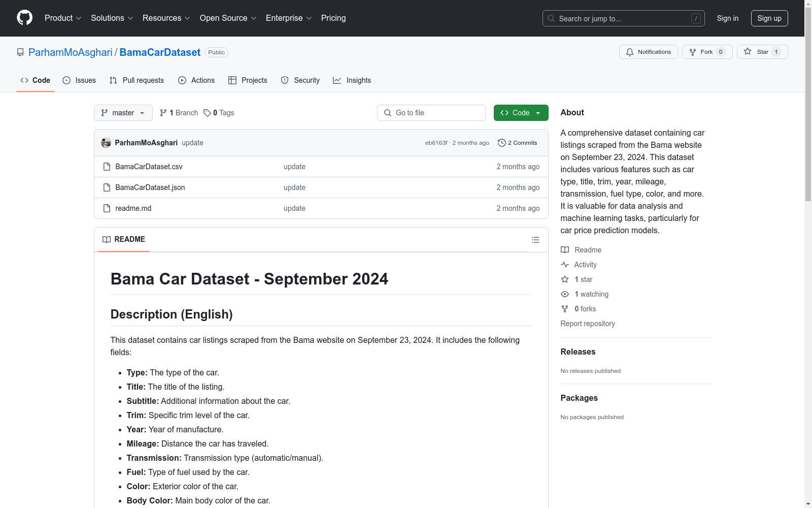Image resolution: width=812 pixels, height=508 pixels.
Task: Click the book icon beside Readme in About
Action: click(565, 250)
